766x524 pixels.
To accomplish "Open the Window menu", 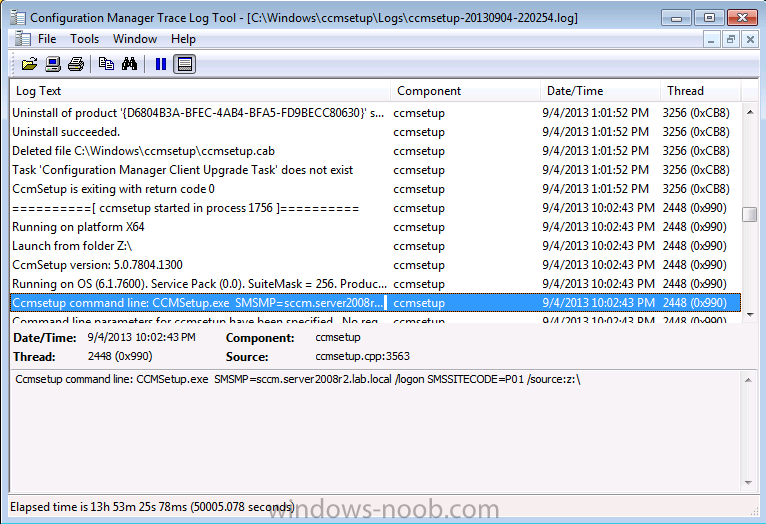I will pos(135,39).
